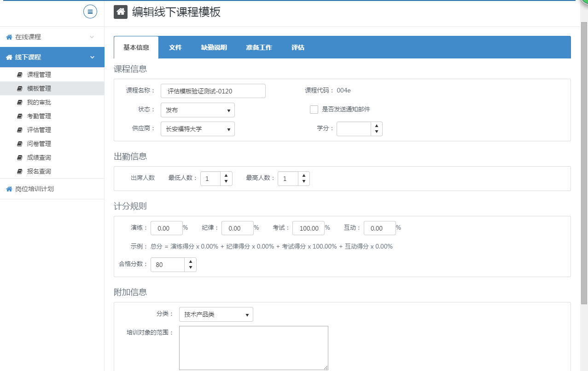Open 报名查询 in the sidebar

click(x=39, y=171)
